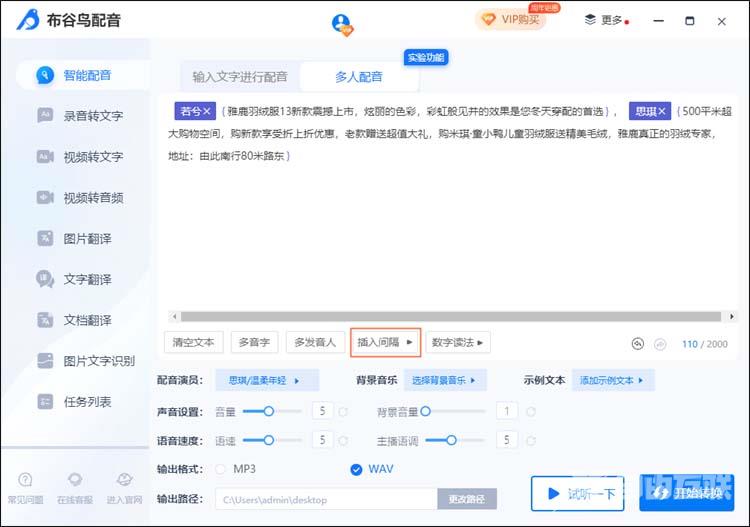Click the 主播语调 value field
The image size is (750, 527).
[507, 440]
